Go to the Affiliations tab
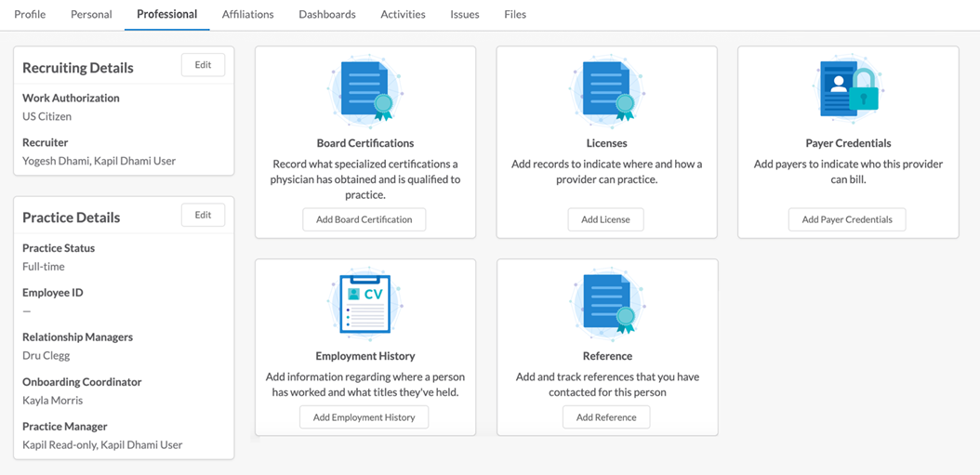The height and width of the screenshot is (475, 980). click(x=247, y=14)
